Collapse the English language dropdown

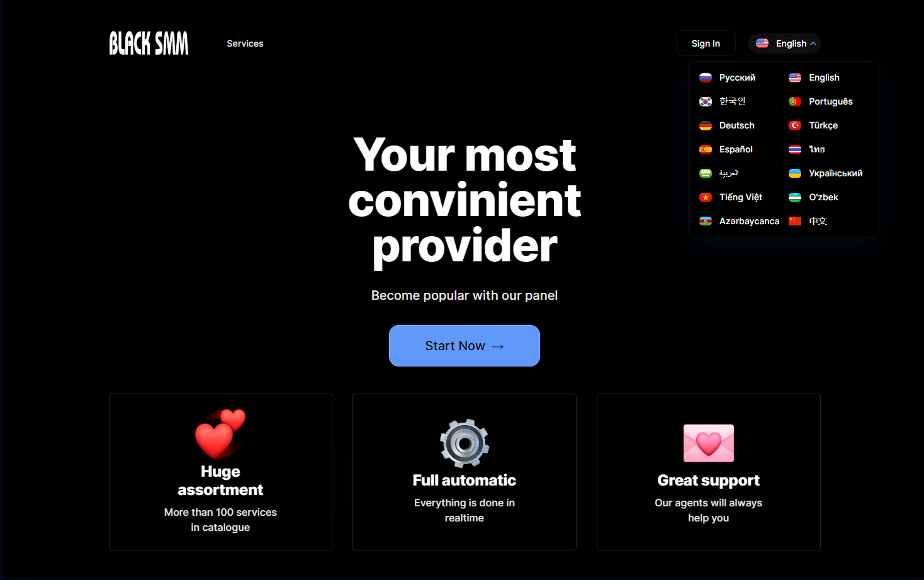click(x=784, y=43)
